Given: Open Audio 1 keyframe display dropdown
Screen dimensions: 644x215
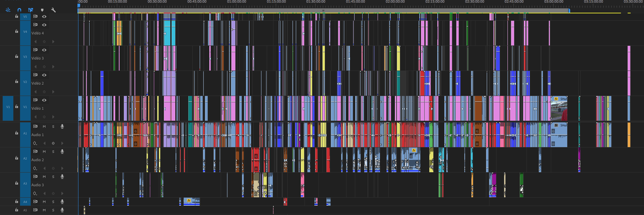Looking at the screenshot, I should click(x=35, y=143).
